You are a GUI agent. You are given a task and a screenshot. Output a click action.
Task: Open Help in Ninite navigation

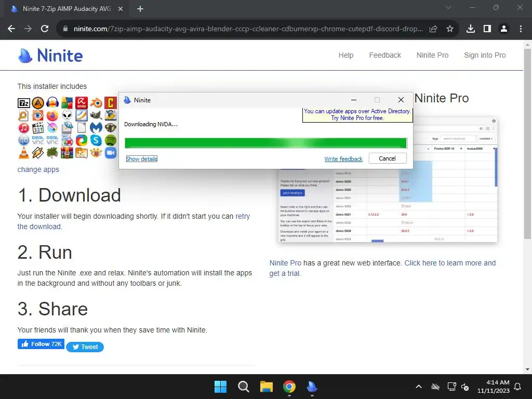click(x=345, y=55)
